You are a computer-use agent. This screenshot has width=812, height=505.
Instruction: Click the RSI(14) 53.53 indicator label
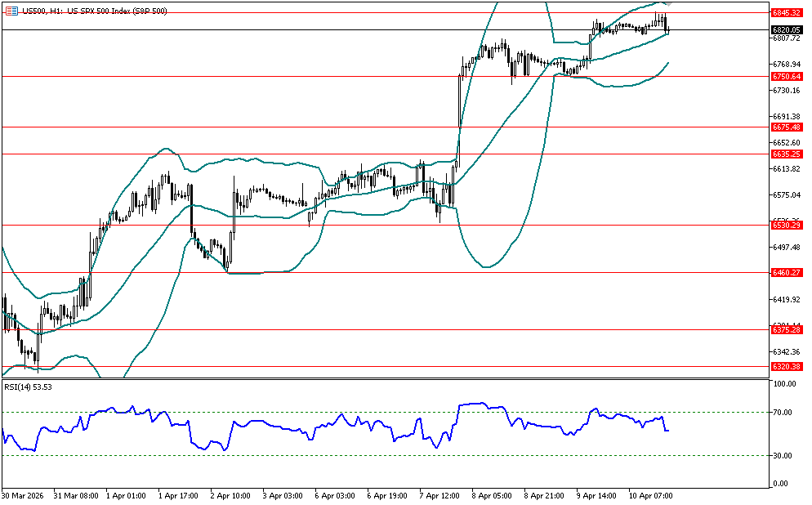(29, 386)
